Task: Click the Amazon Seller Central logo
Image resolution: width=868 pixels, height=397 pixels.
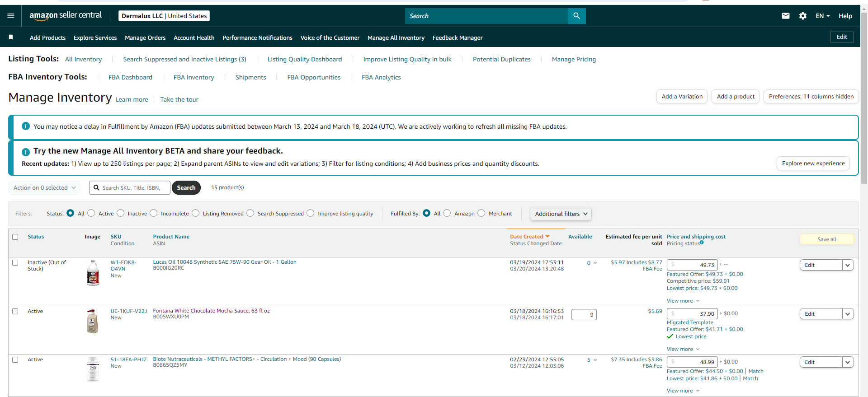Action: [66, 16]
